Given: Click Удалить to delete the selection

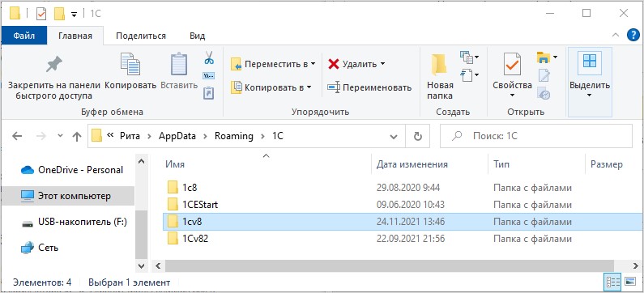Looking at the screenshot, I should coord(356,64).
